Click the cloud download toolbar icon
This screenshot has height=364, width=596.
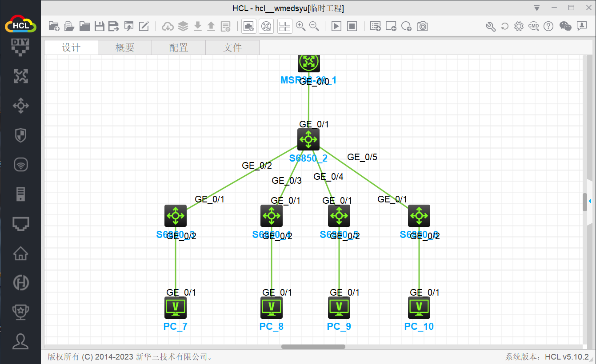click(168, 26)
